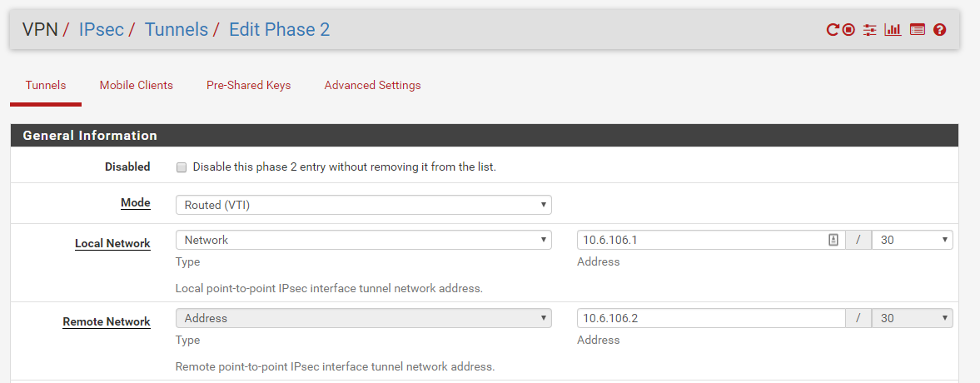980x383 pixels.
Task: Open IPsec log entries icon
Action: (x=917, y=29)
